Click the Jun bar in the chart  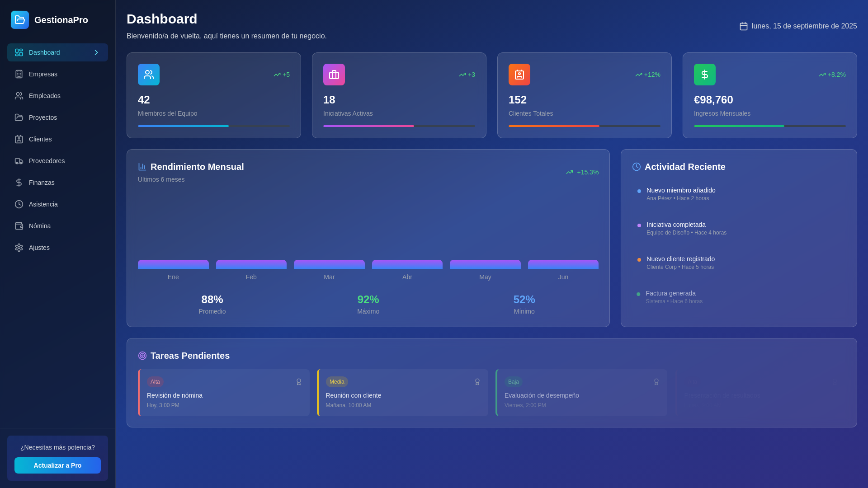coord(563,264)
